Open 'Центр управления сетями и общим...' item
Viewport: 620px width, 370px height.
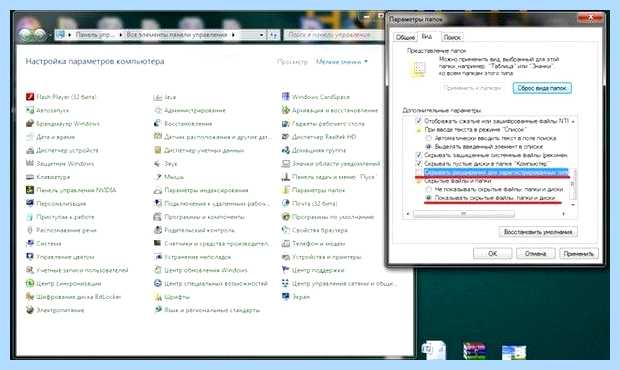click(x=339, y=283)
